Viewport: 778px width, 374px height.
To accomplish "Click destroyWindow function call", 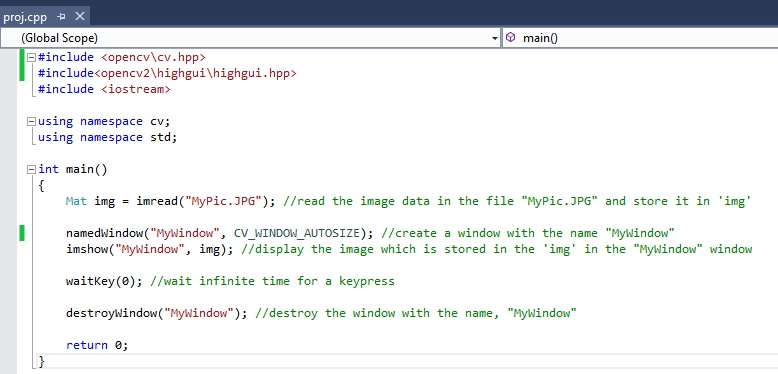I will tap(111, 313).
